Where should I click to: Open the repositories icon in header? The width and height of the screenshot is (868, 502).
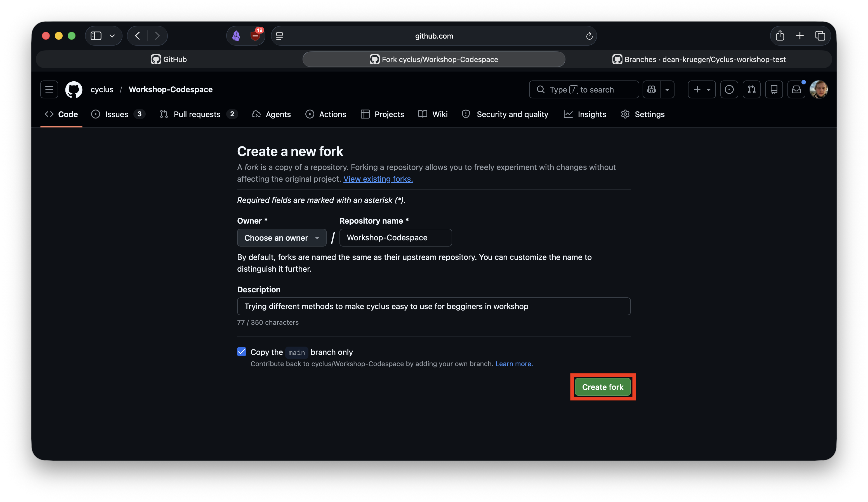pyautogui.click(x=774, y=89)
